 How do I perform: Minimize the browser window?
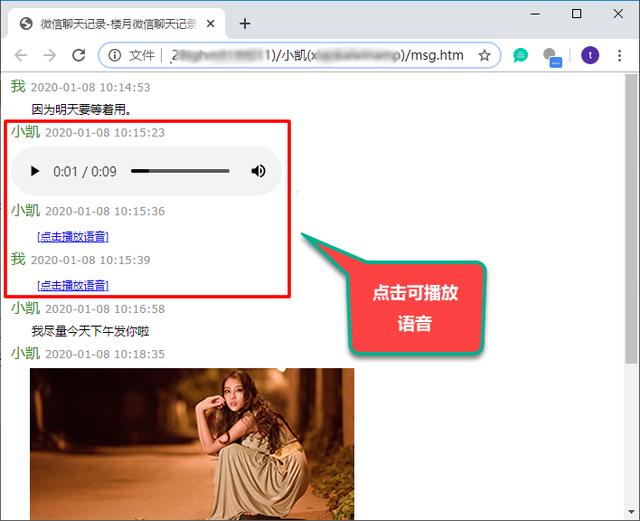click(x=535, y=14)
